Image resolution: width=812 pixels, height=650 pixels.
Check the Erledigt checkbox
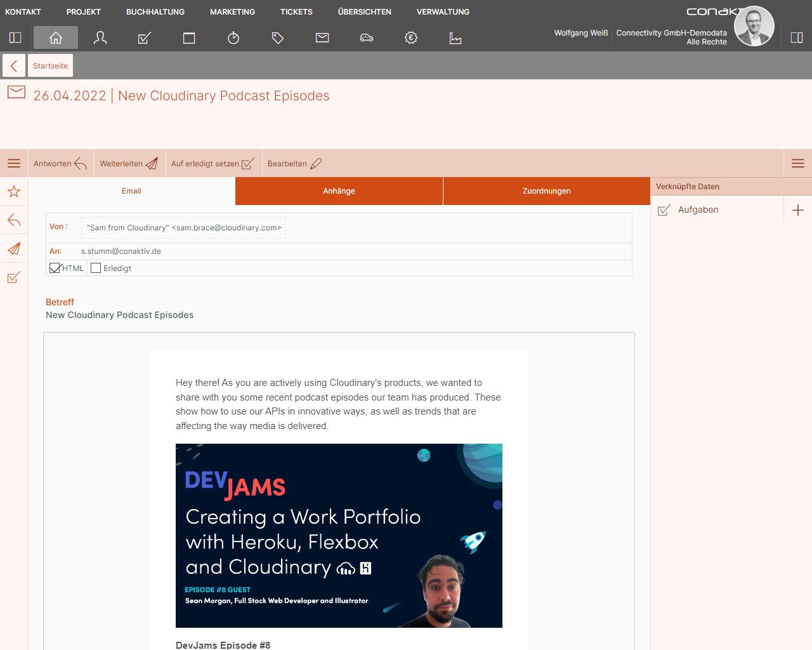coord(96,268)
